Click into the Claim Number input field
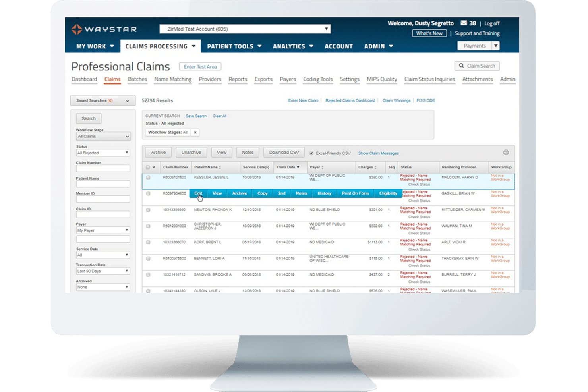 pos(103,168)
